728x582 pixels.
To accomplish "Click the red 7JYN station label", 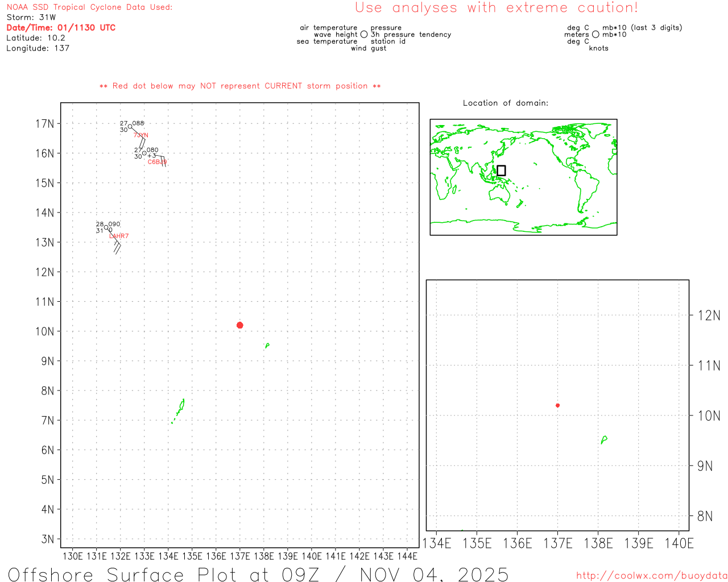I will coord(141,135).
